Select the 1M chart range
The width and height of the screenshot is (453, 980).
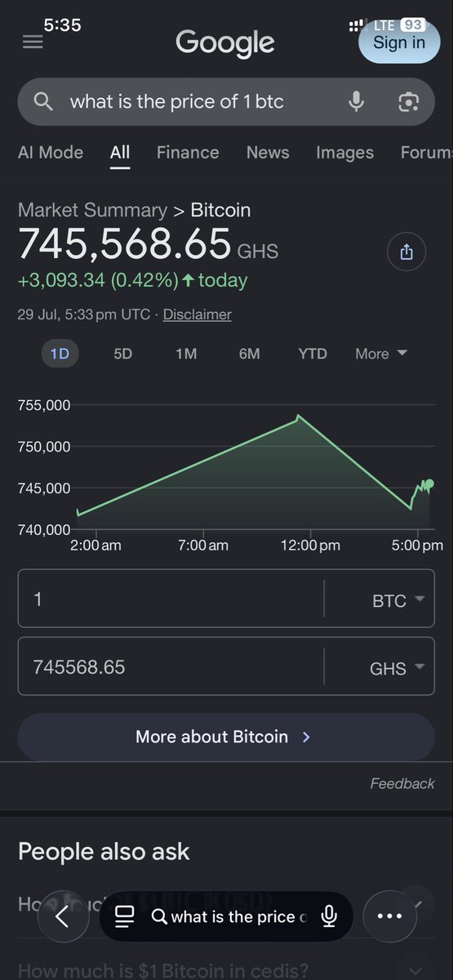[186, 354]
